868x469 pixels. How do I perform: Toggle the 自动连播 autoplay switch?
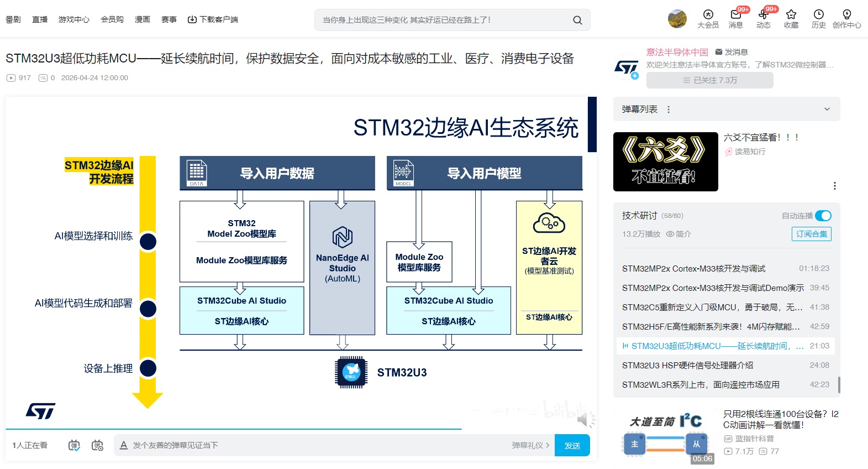coord(823,216)
